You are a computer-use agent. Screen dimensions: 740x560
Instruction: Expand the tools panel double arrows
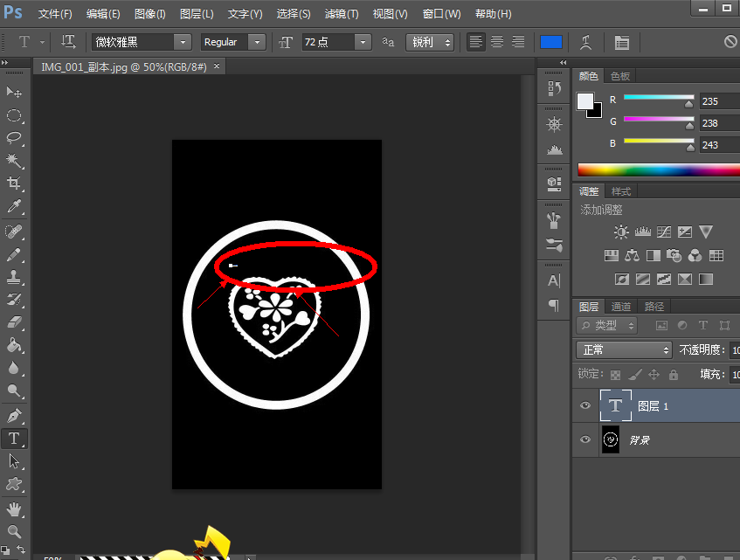pyautogui.click(x=4, y=62)
